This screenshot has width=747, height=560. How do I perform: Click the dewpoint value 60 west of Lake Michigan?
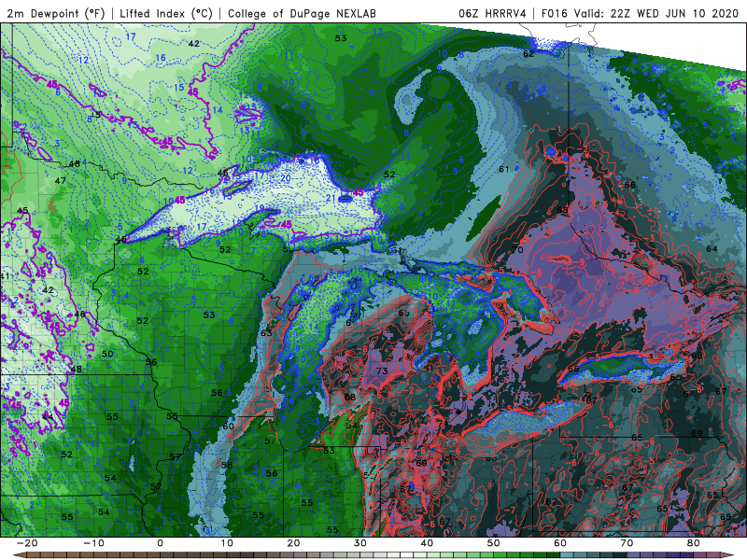[x=229, y=426]
